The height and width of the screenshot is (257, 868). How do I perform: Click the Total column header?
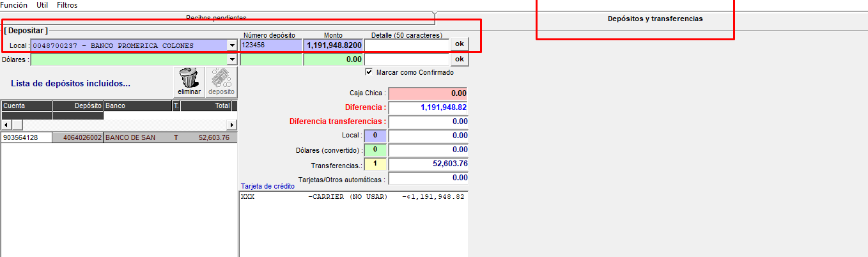pyautogui.click(x=205, y=106)
